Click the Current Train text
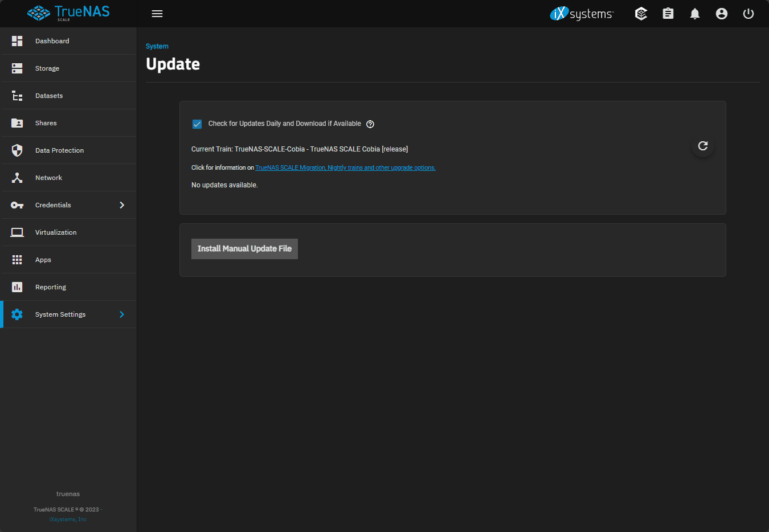This screenshot has height=532, width=769. (x=300, y=149)
